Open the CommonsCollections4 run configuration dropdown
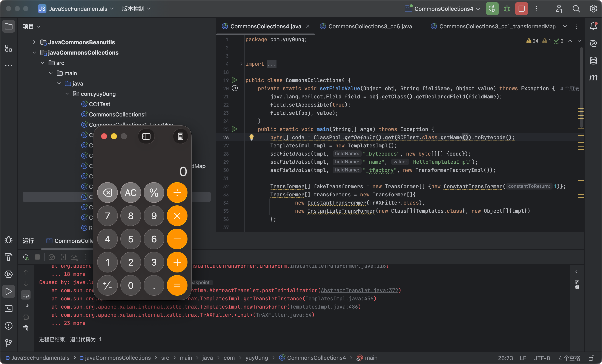Screen dimensions: 602x364 click(443, 9)
